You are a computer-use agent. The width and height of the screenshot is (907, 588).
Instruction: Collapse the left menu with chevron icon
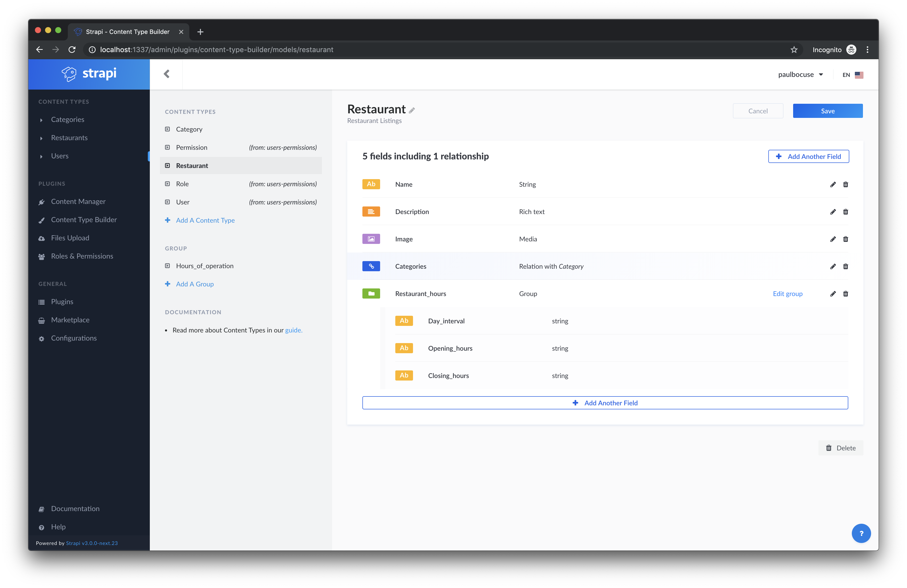[167, 74]
